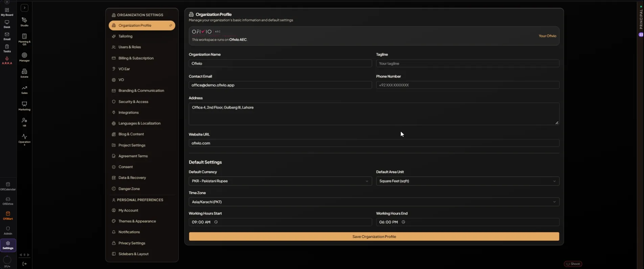
Task: Open the Studio workspace
Action: coord(24,22)
